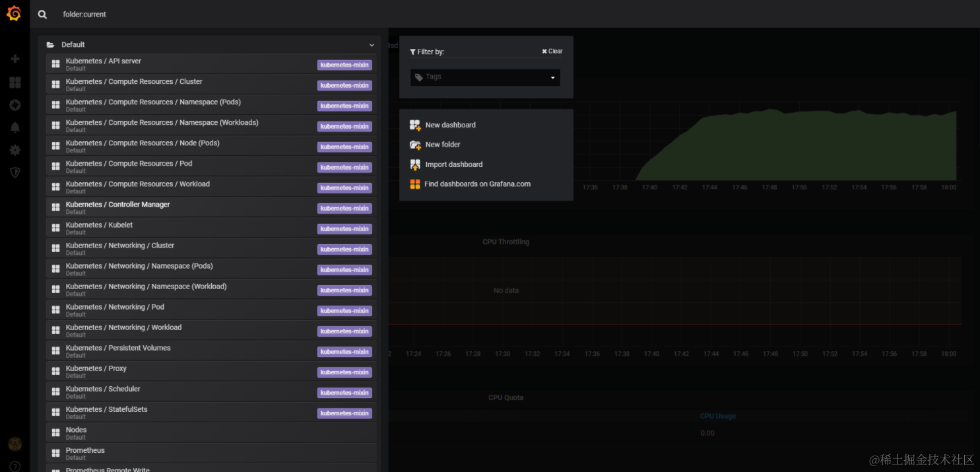Click the CPU Throttling panel title
This screenshot has height=472, width=980.
point(506,242)
